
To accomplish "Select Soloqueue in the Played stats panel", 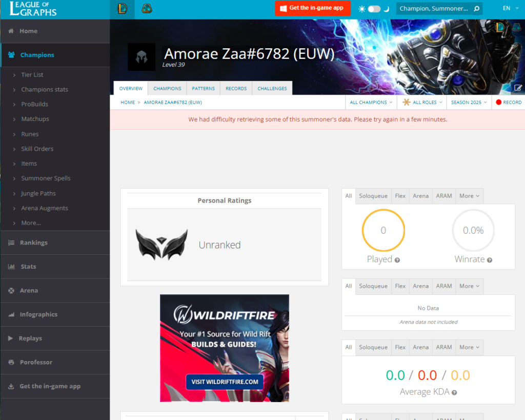I will [373, 196].
